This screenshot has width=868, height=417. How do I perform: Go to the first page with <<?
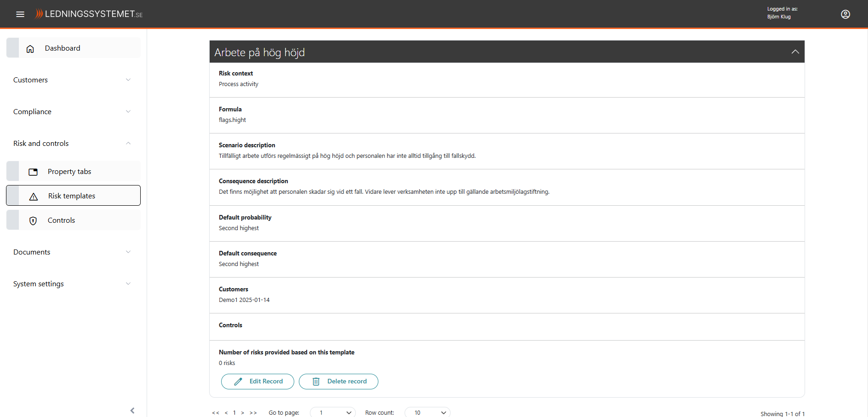[x=215, y=413]
